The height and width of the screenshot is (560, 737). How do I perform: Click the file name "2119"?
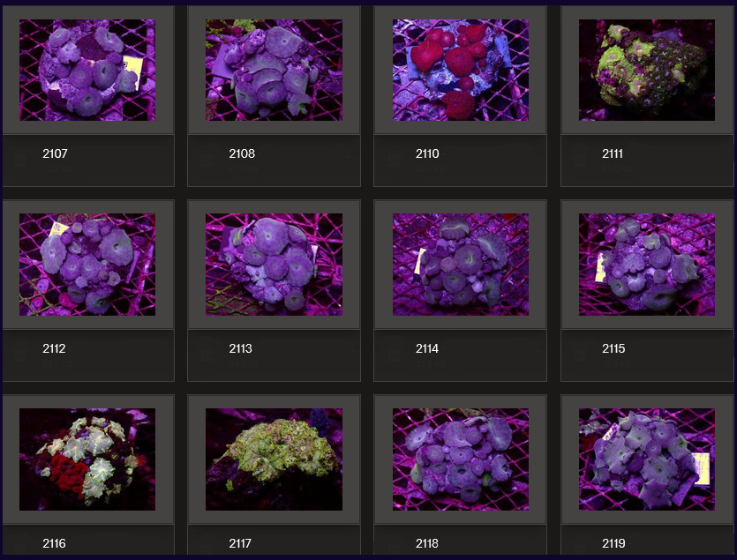point(613,543)
